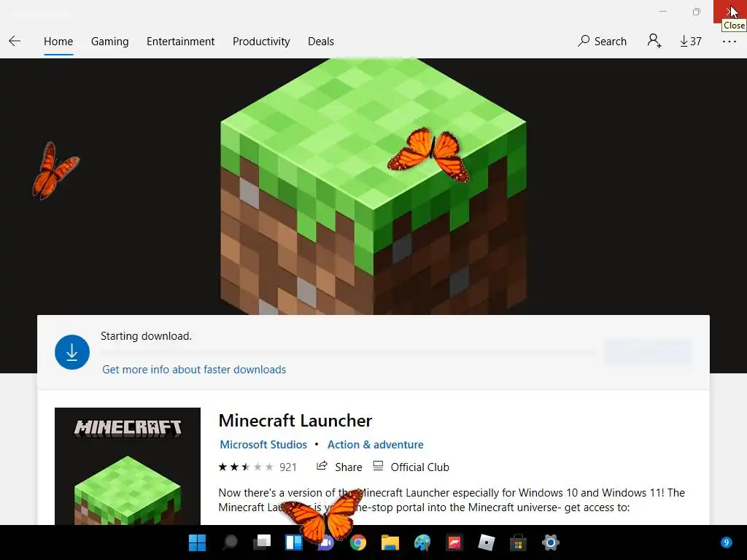747x560 pixels.
Task: Select the Productivity tab
Action: [261, 42]
